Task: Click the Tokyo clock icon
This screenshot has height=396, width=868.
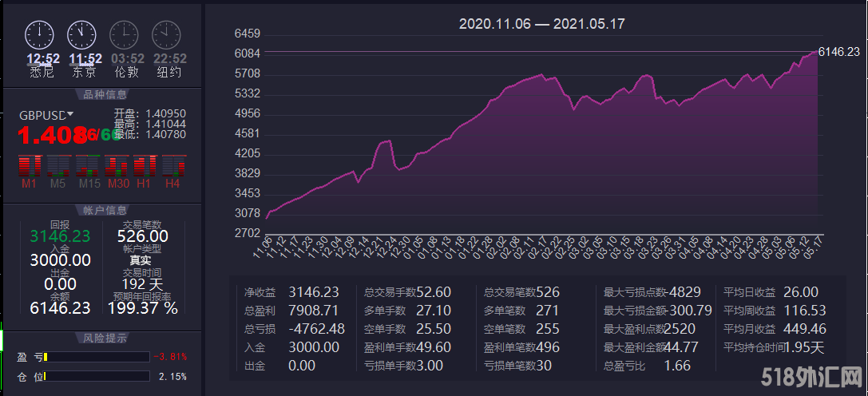Action: click(82, 35)
